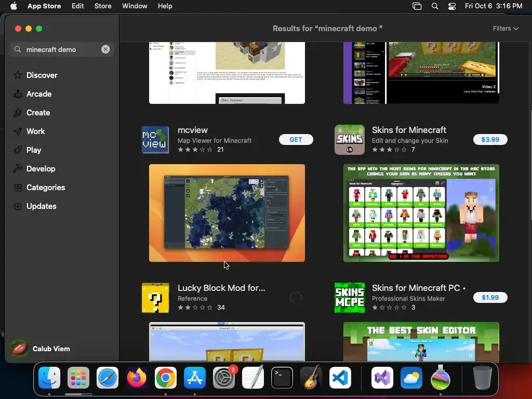Open TextEdit from the Dock
This screenshot has height=399, width=532.
(253, 378)
